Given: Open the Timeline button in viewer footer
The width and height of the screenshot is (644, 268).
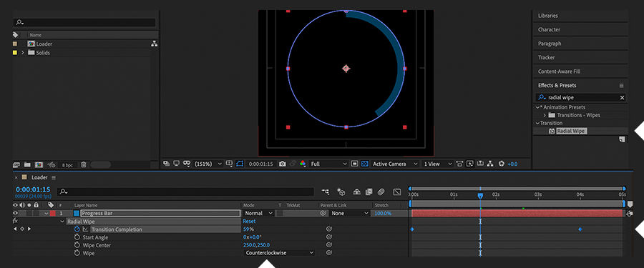Looking at the screenshot, I should [x=480, y=164].
